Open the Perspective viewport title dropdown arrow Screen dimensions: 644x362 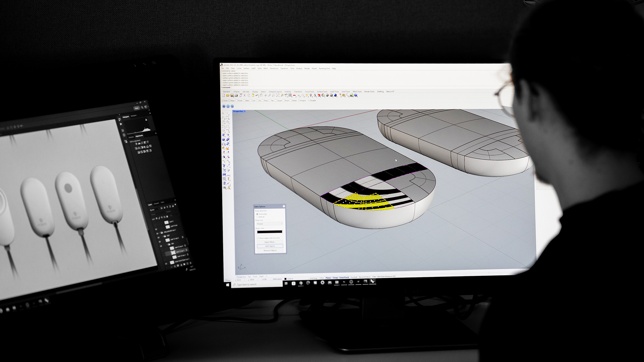(x=245, y=111)
